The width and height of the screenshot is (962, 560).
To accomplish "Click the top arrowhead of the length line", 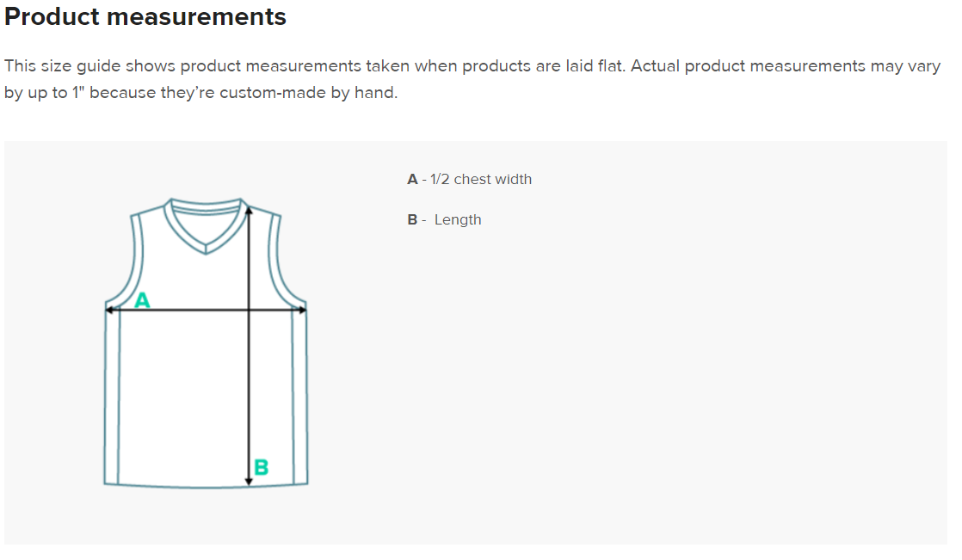I will (x=249, y=207).
